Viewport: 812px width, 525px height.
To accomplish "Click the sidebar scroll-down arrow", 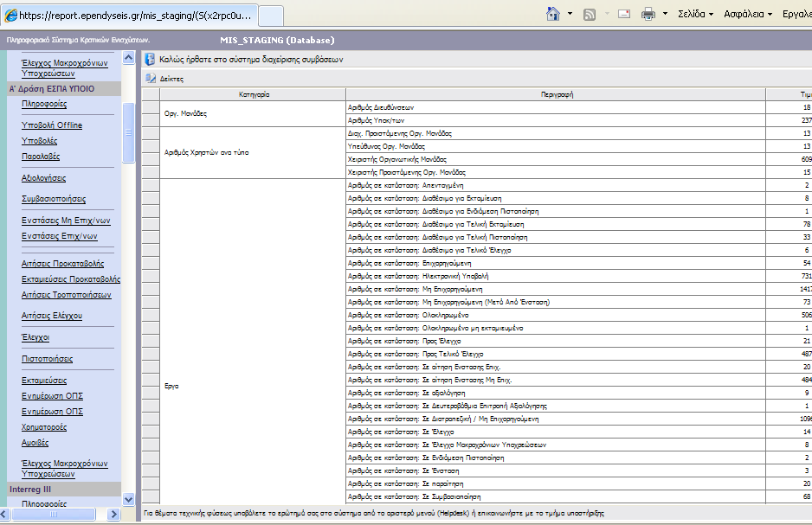I will coord(128,500).
